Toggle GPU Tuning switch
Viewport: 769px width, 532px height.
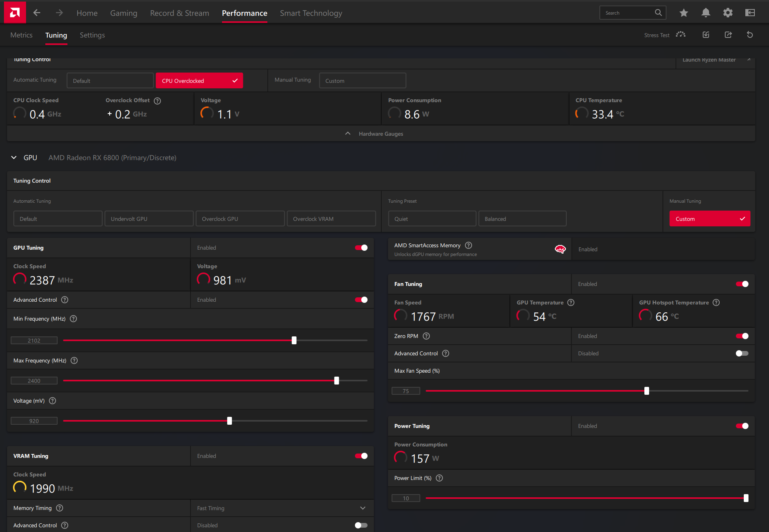click(361, 248)
